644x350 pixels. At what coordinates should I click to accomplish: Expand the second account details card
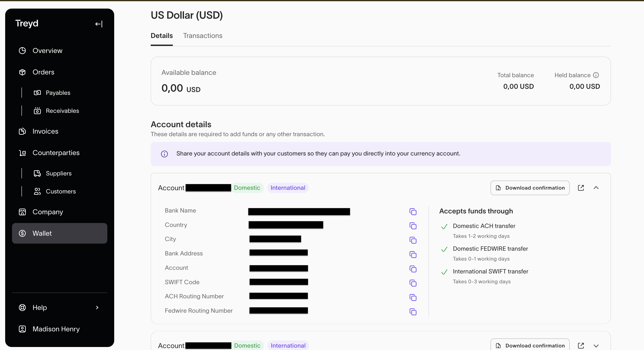tap(596, 346)
